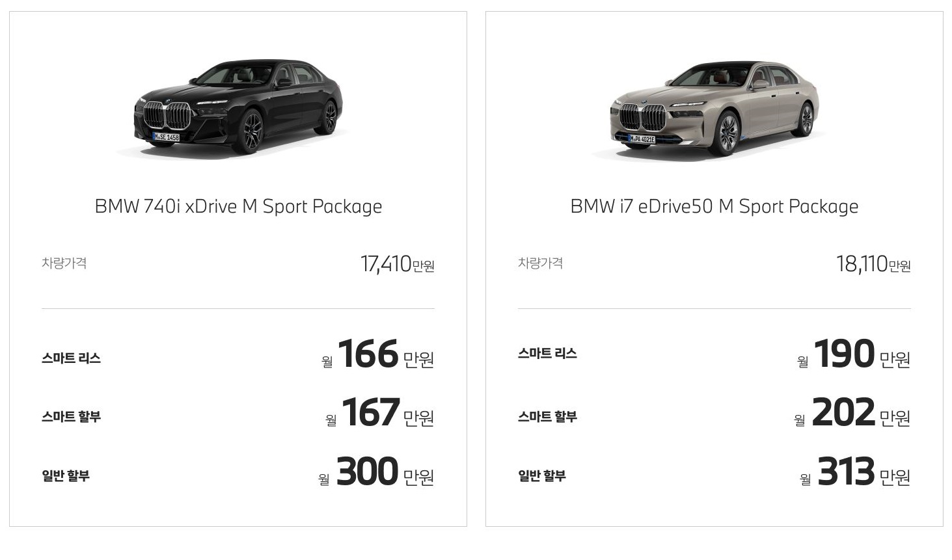This screenshot has height=560, width=952.
Task: Click the 월 300만원 general installment price
Action: (x=376, y=473)
